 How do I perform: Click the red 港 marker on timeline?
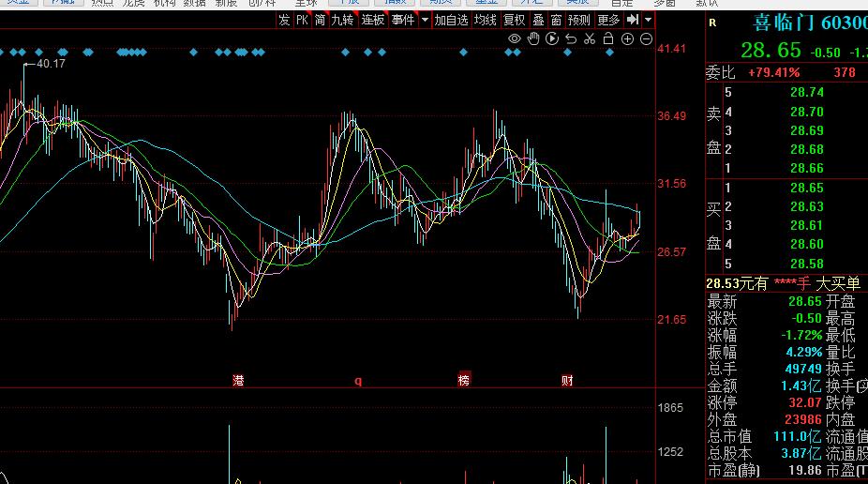point(239,380)
